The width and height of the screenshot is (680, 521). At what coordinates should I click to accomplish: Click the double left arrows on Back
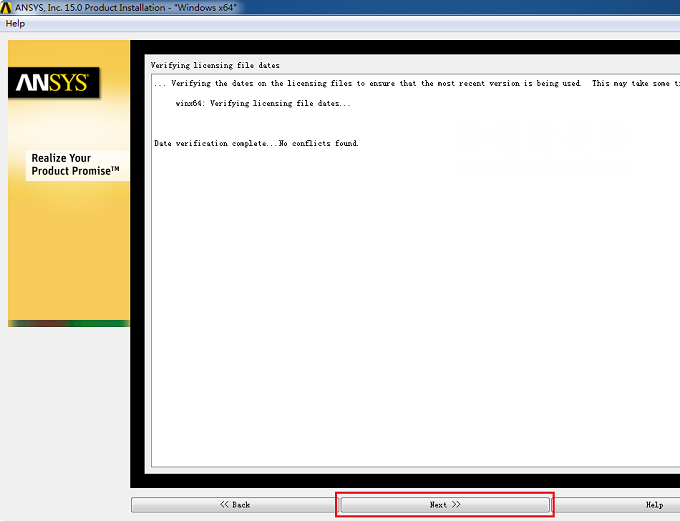coord(224,504)
